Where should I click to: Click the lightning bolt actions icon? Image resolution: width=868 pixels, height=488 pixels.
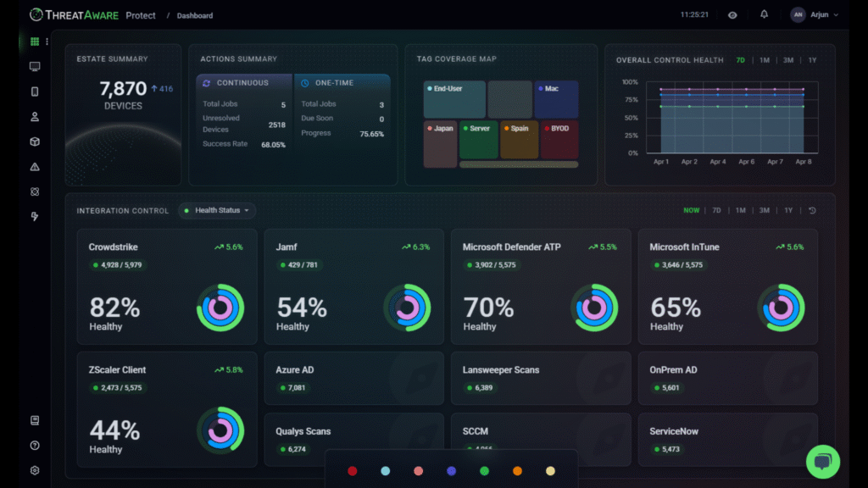34,216
